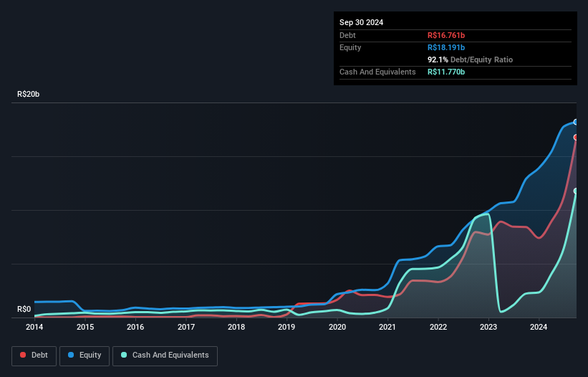The width and height of the screenshot is (588, 377).
Task: Toggle the Debt series legend button
Action: 34,355
